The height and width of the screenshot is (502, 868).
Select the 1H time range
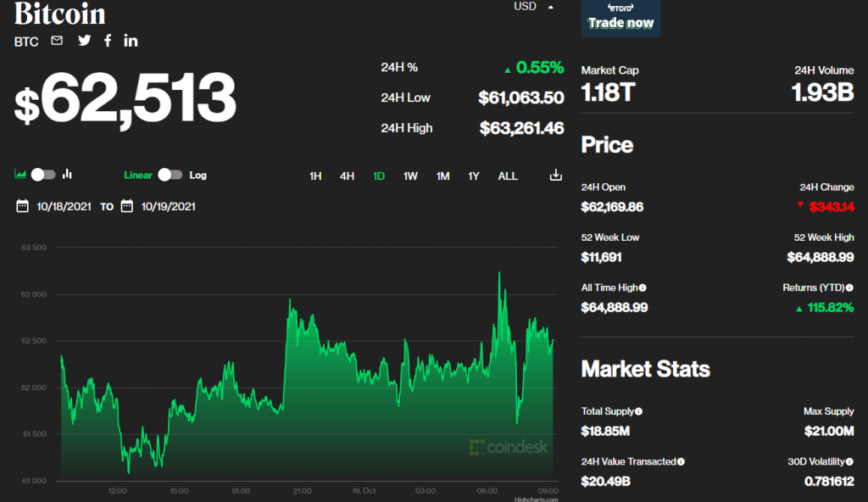(315, 176)
